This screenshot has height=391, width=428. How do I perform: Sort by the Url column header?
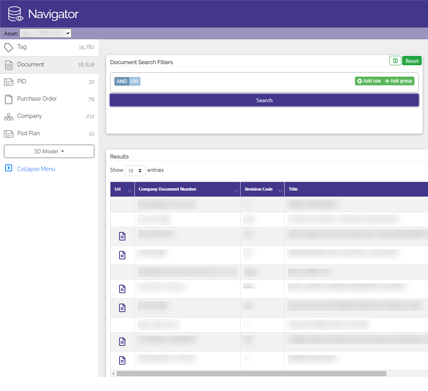(x=122, y=189)
